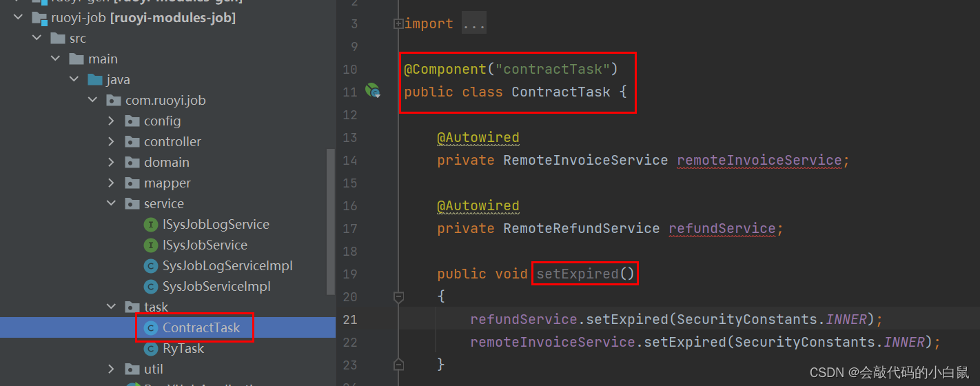The width and height of the screenshot is (980, 386).
Task: Collapse the task package chevron
Action: tap(112, 307)
